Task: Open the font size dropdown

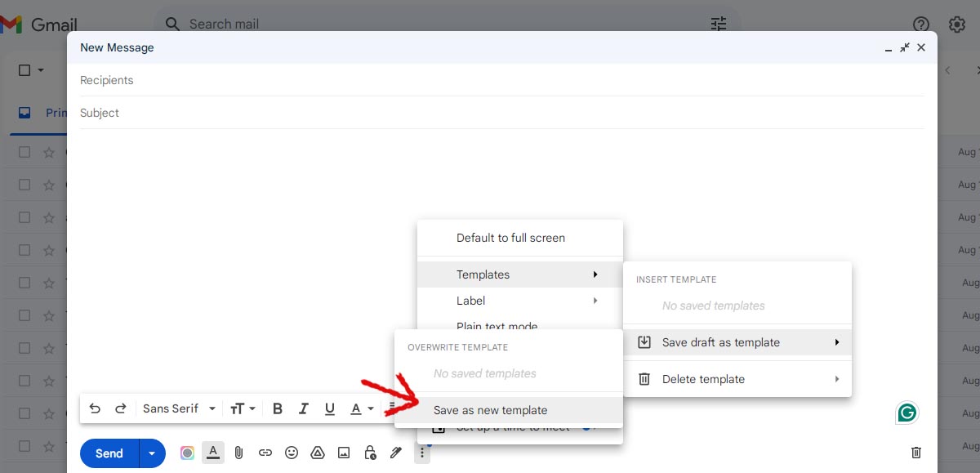Action: click(243, 408)
